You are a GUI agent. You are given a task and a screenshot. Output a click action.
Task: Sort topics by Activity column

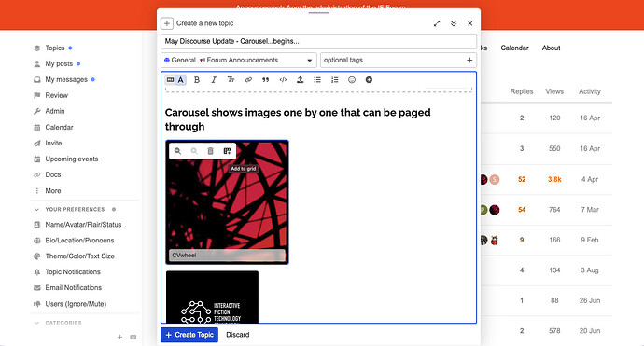pyautogui.click(x=590, y=91)
